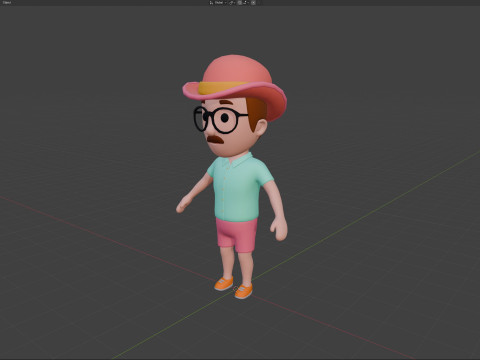Screen dimensions: 480x360
Task: Toggle the snap magnet icon
Action: 240,2
